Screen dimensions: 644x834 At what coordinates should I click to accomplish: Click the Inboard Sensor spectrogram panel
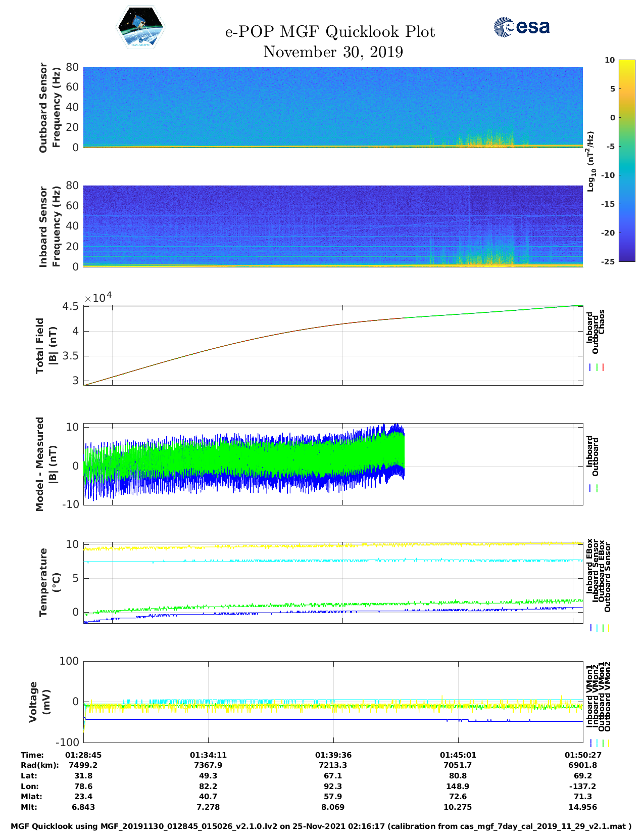[333, 225]
